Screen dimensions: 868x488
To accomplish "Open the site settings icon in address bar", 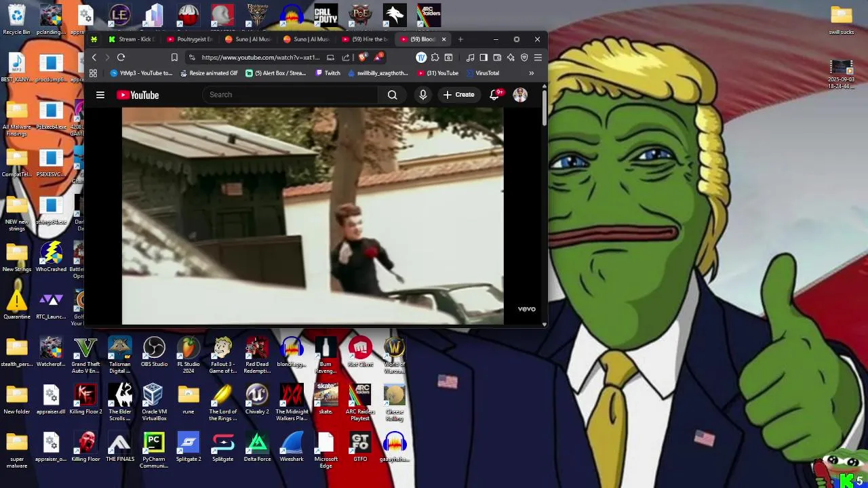I will click(192, 58).
